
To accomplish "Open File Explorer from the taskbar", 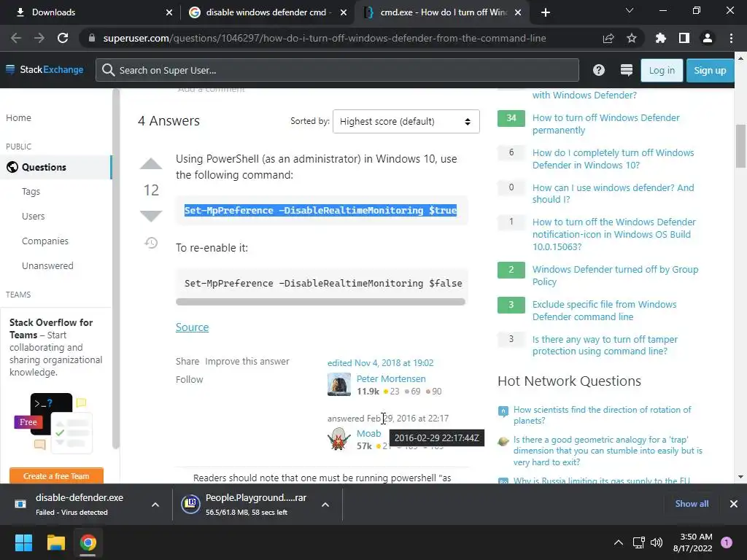I will point(55,542).
